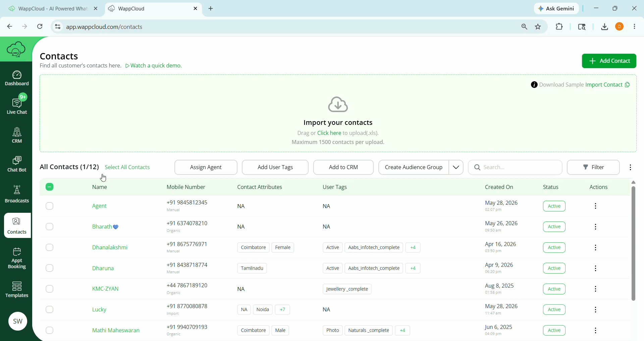Toggle the header select-all checkbox
This screenshot has width=644, height=341.
(x=50, y=187)
